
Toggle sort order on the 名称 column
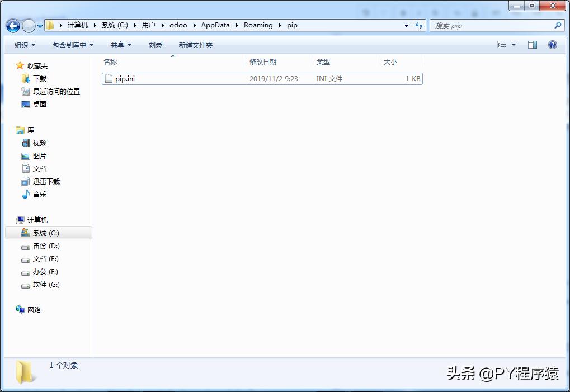(110, 62)
